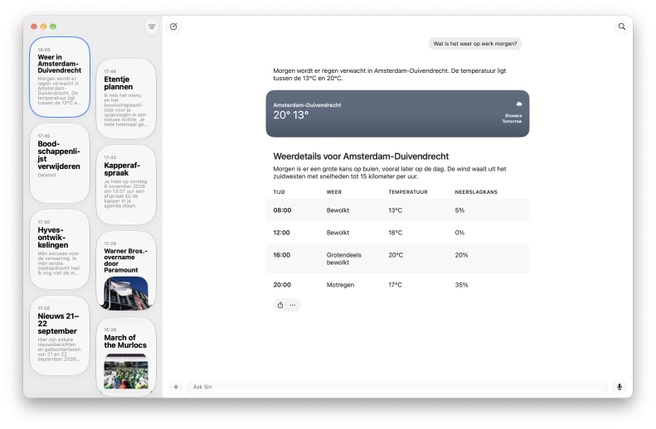656x429 pixels.
Task: Open the March of the Murlocs conversation
Action: tap(126, 356)
